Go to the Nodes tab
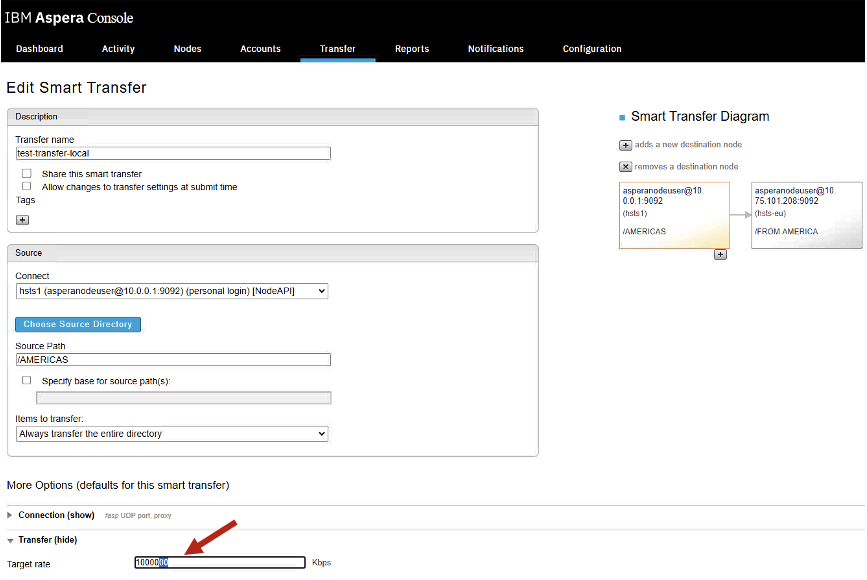Screen dimensions: 867x580 (187, 49)
